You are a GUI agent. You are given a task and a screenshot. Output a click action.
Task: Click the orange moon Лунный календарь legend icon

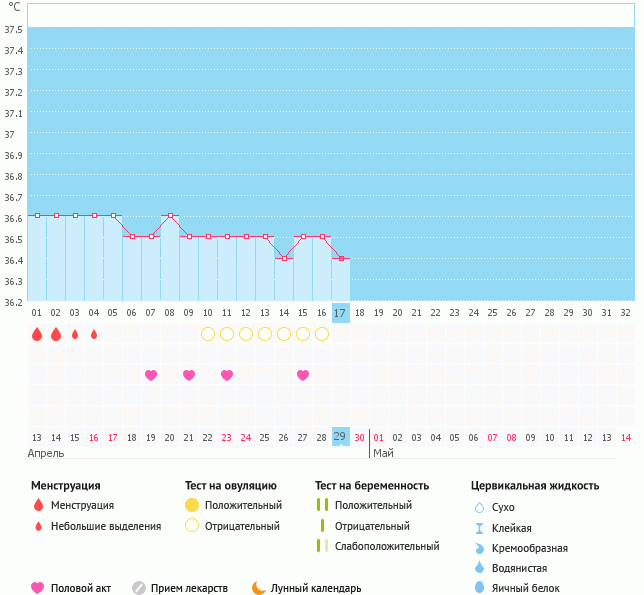pyautogui.click(x=259, y=588)
